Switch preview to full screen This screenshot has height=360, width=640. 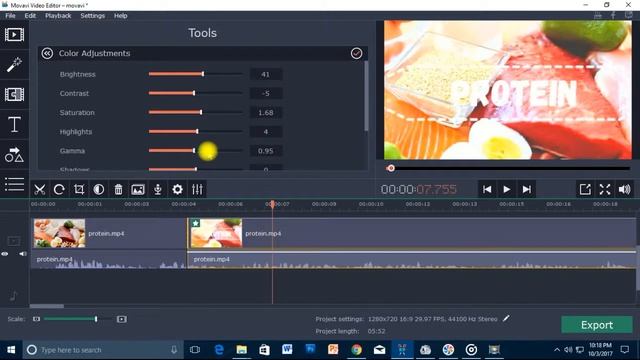click(x=605, y=189)
